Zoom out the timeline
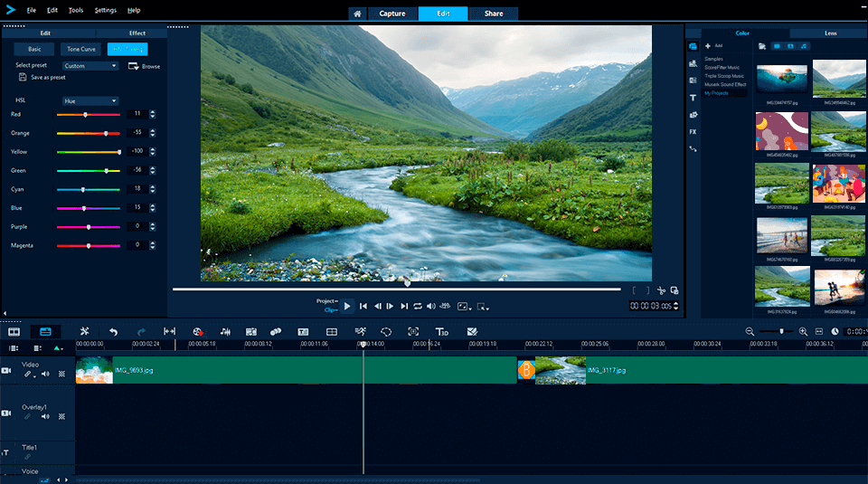Screen dimensions: 868x484 [750, 332]
